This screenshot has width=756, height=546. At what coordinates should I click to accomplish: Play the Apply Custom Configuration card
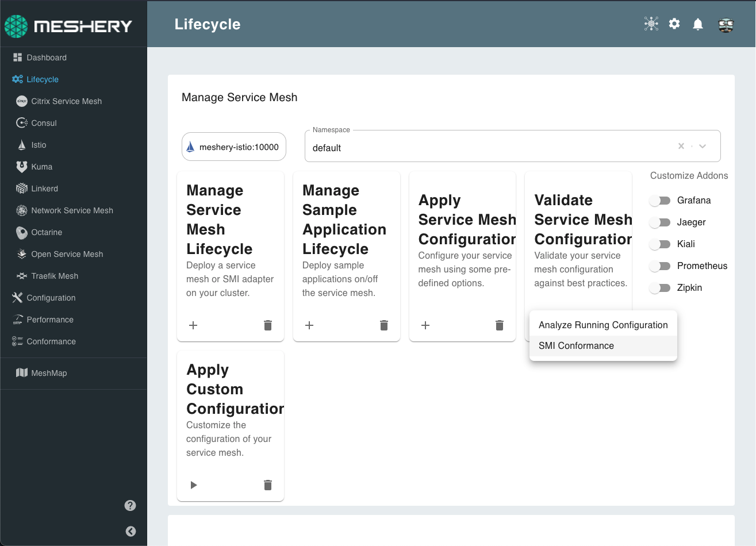(193, 485)
